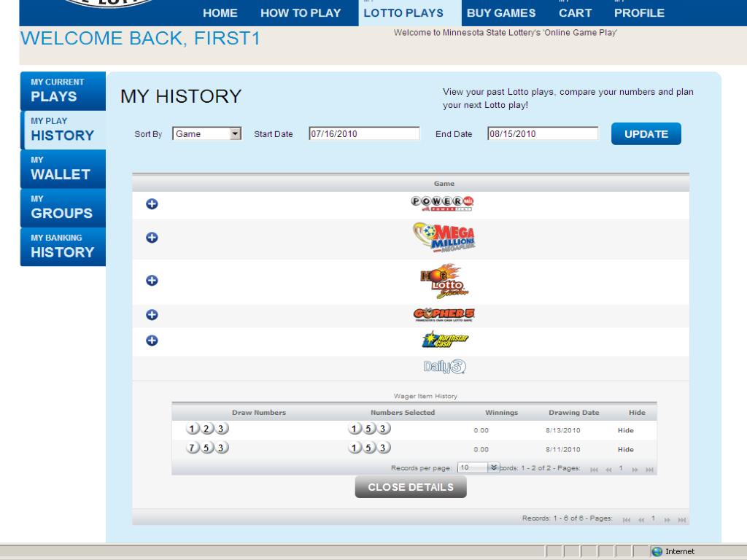
Task: Open the BUY GAMES menu
Action: (501, 13)
